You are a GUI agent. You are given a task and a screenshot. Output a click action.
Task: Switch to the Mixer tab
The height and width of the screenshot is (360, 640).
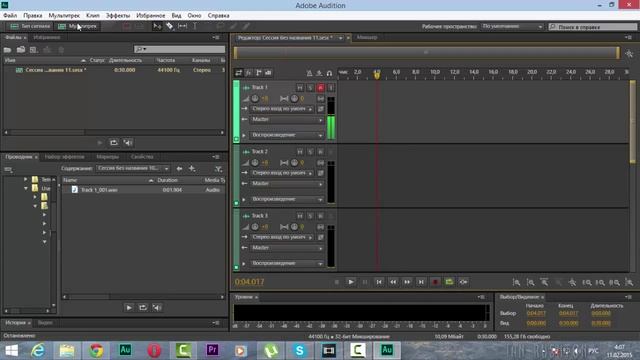tap(367, 37)
